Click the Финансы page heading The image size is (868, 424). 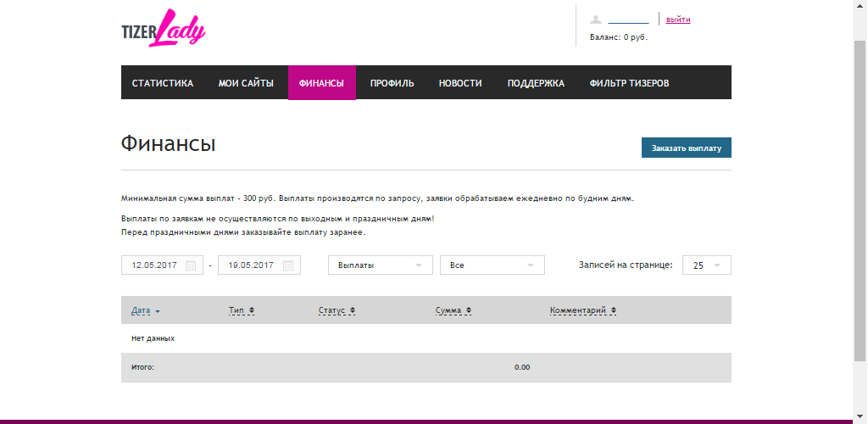[x=169, y=144]
